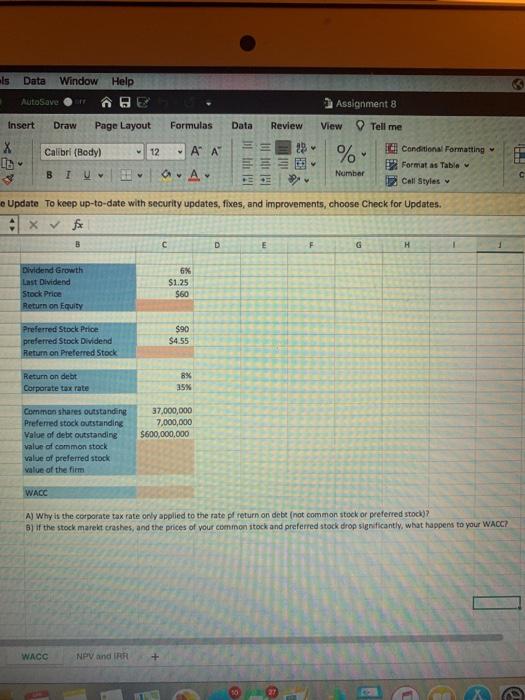Open the View ribbon tab

click(x=331, y=126)
